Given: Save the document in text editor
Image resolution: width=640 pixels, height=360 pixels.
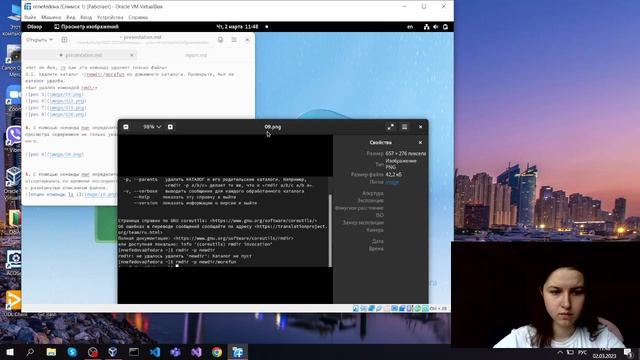Looking at the screenshot, I should point(220,40).
